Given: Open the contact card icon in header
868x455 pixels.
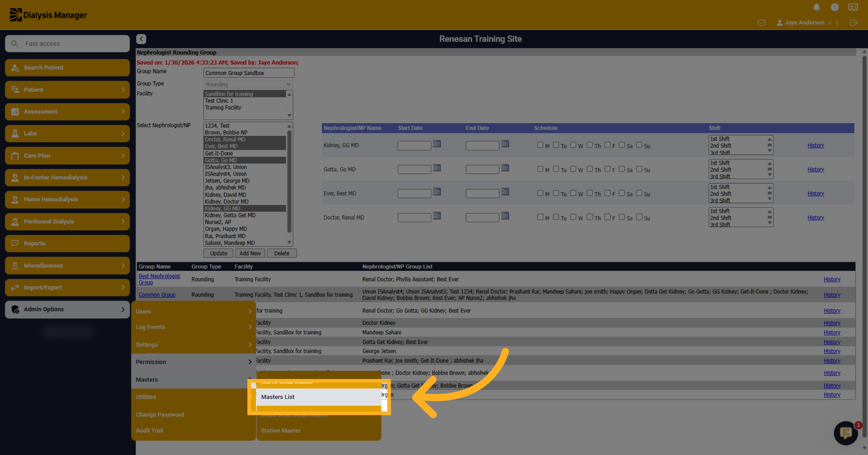Looking at the screenshot, I should (853, 7).
